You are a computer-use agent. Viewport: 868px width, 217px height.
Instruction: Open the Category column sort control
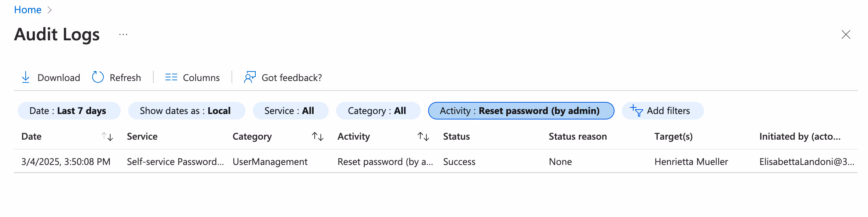(318, 136)
